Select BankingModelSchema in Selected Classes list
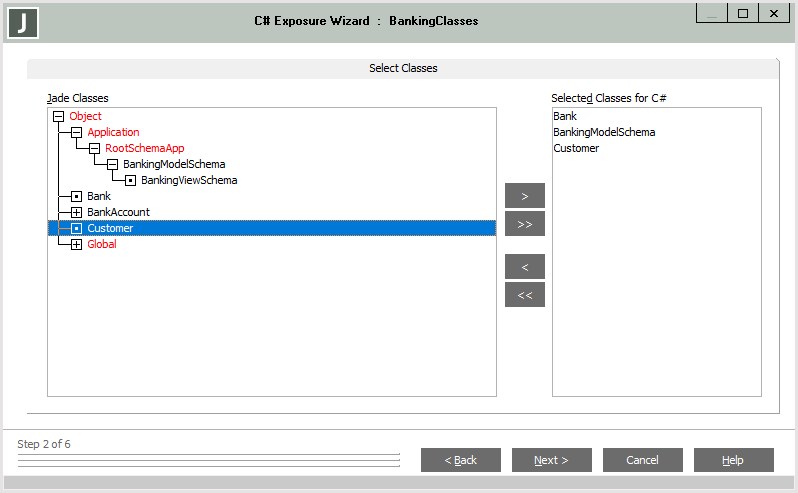798x493 pixels. click(x=604, y=133)
